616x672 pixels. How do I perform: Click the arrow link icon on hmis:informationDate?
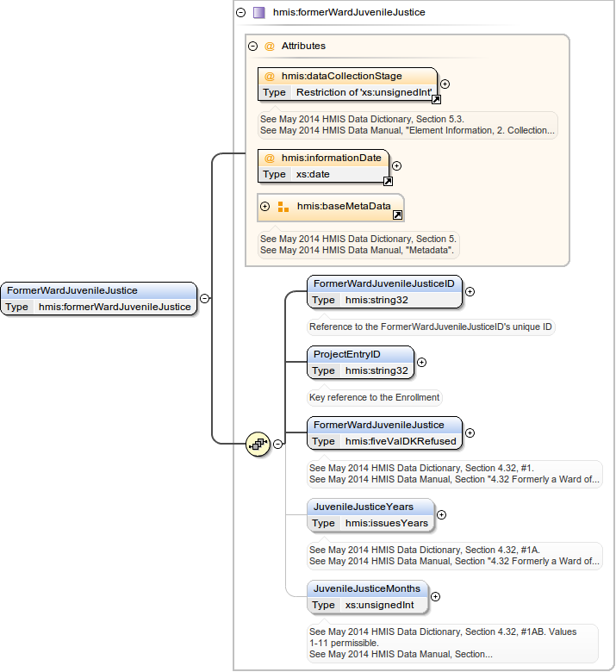[388, 182]
